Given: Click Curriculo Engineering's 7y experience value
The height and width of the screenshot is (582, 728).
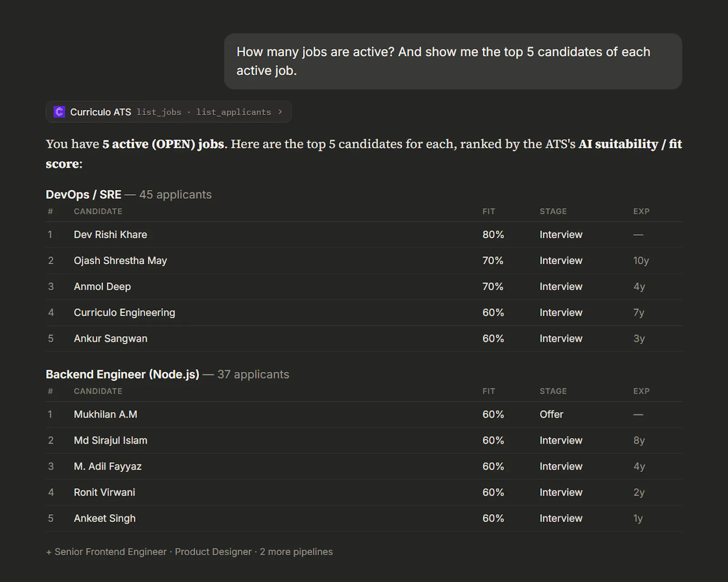Looking at the screenshot, I should coord(639,312).
